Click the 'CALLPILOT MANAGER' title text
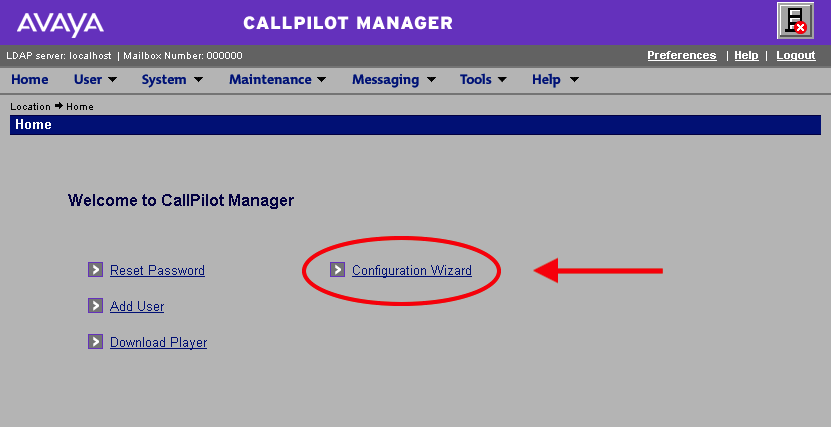831x427 pixels. 348,23
